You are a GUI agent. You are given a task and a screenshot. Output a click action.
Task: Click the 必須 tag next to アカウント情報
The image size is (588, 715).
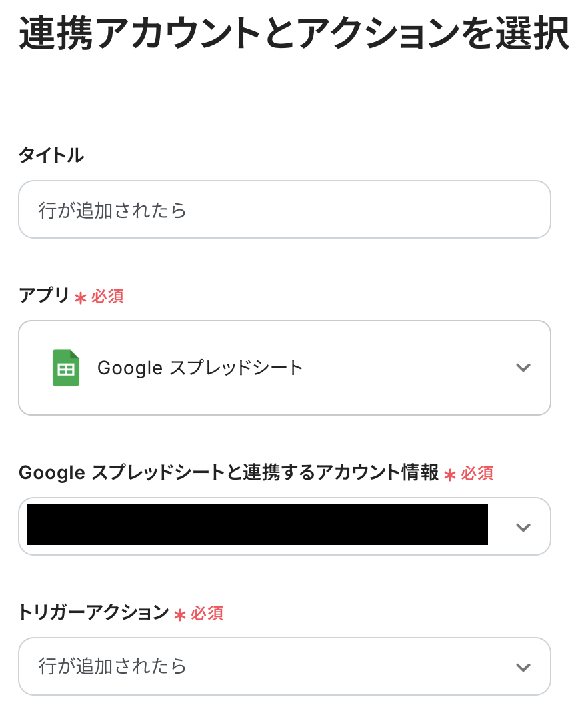point(477,474)
